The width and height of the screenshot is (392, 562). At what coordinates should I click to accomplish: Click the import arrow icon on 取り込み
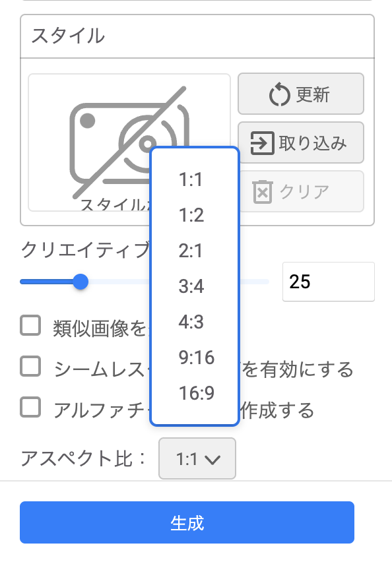coord(262,143)
